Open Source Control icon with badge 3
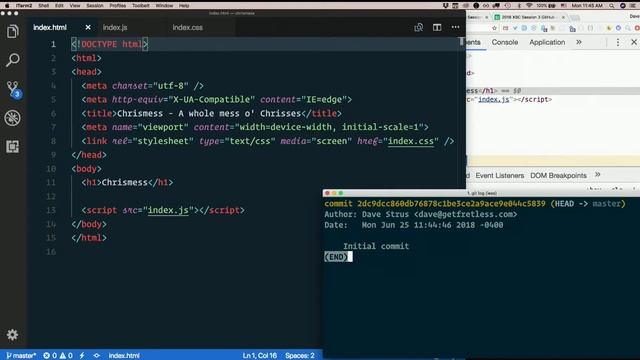The width and height of the screenshot is (640, 360). click(13, 89)
